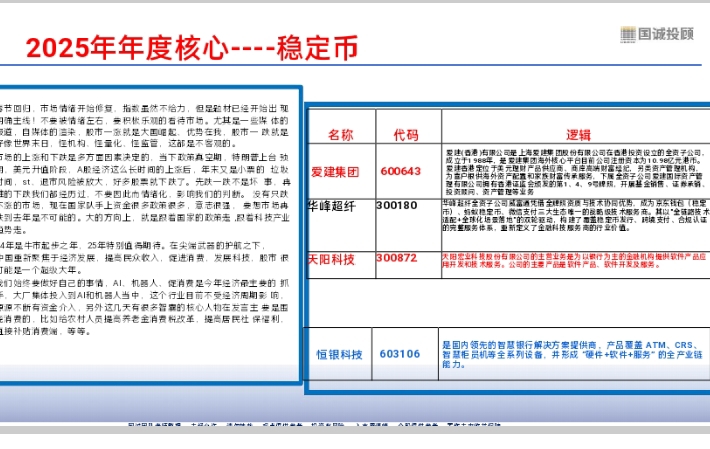Viewport: 710px width, 449px height.
Task: Select the stock code 300872
Action: tap(397, 258)
